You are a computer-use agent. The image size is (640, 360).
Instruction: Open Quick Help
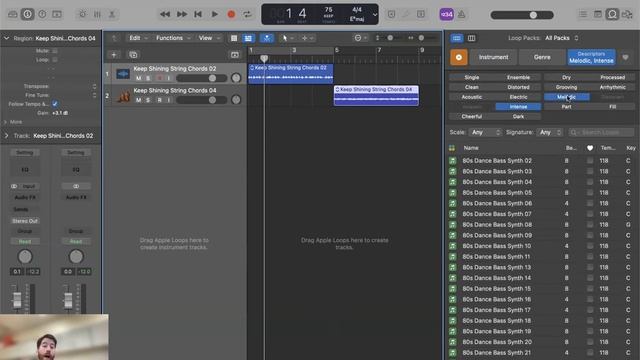click(x=42, y=14)
